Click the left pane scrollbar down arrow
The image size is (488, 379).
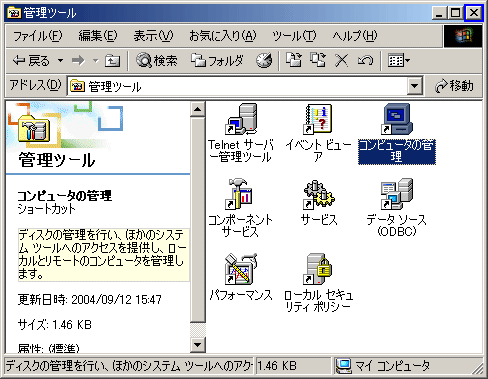(198, 345)
